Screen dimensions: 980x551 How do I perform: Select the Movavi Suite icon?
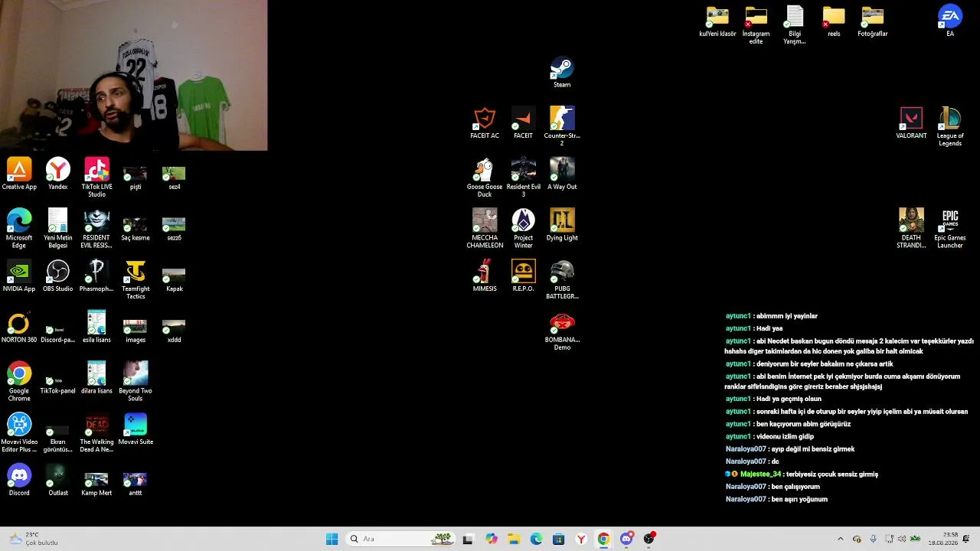pyautogui.click(x=136, y=429)
